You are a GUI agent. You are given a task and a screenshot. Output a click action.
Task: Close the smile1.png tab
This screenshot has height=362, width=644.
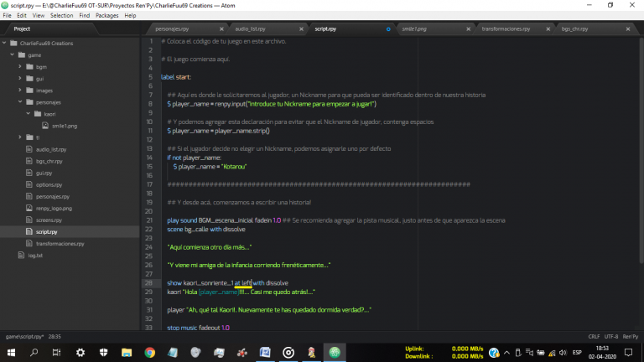468,28
